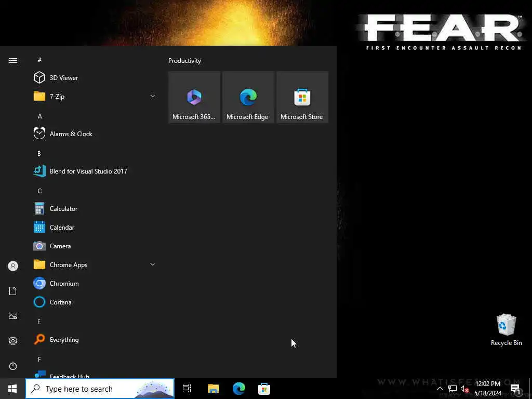
Task: Click the C letter group header
Action: 39,191
